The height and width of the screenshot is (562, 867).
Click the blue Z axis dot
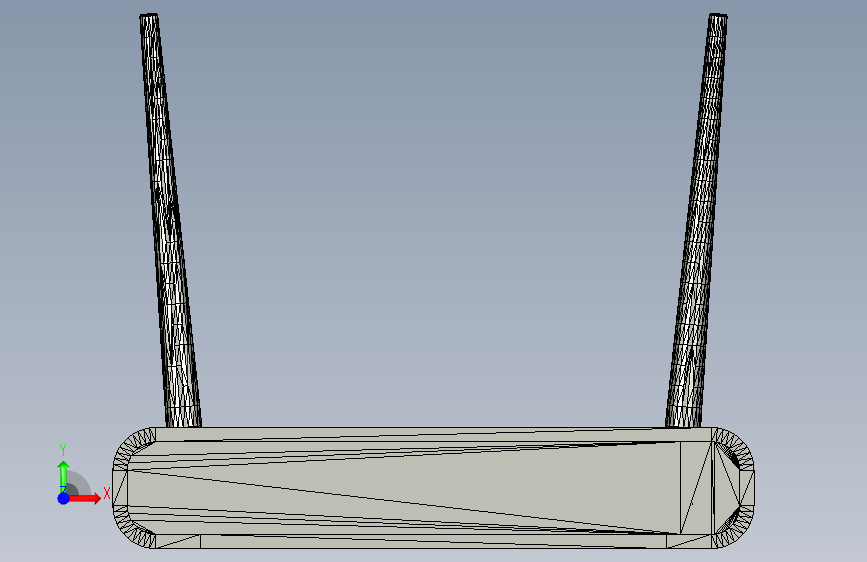[x=63, y=498]
